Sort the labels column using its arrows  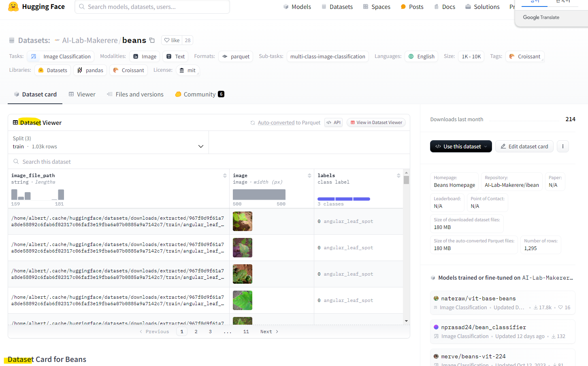click(x=398, y=176)
